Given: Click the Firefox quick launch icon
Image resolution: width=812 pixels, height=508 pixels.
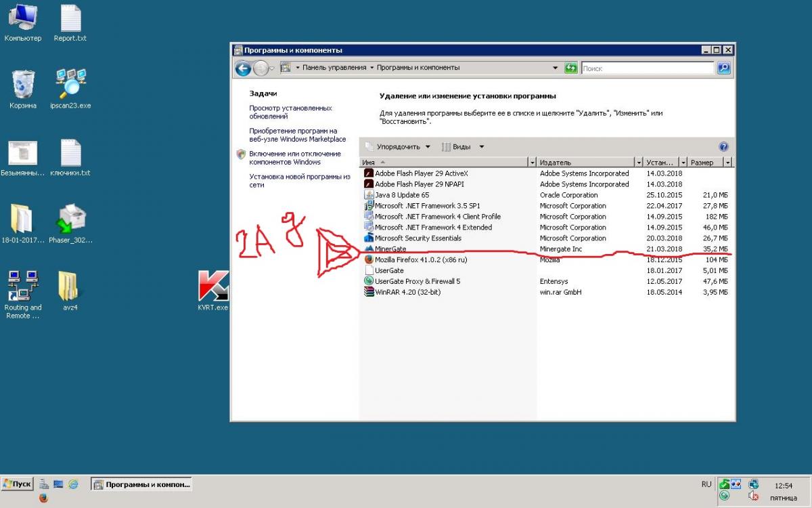Looking at the screenshot, I should point(43,498).
